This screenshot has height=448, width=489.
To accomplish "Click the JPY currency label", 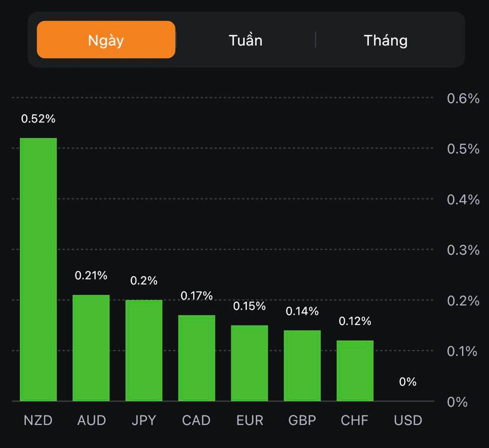I will pyautogui.click(x=144, y=420).
